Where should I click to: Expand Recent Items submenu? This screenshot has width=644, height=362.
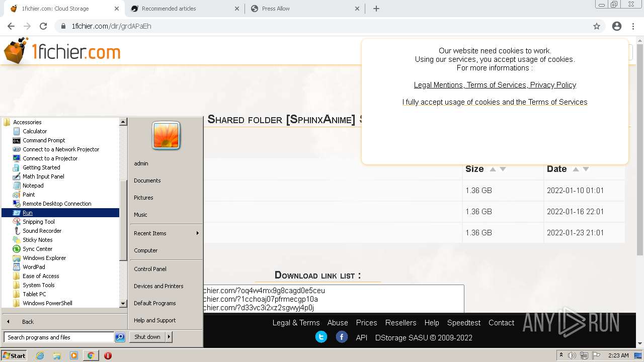[x=166, y=233]
